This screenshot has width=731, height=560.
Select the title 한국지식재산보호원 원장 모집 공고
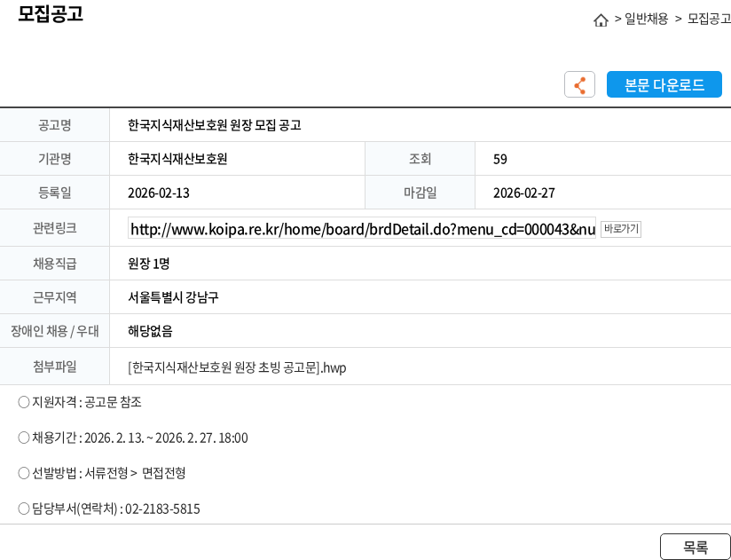[215, 125]
